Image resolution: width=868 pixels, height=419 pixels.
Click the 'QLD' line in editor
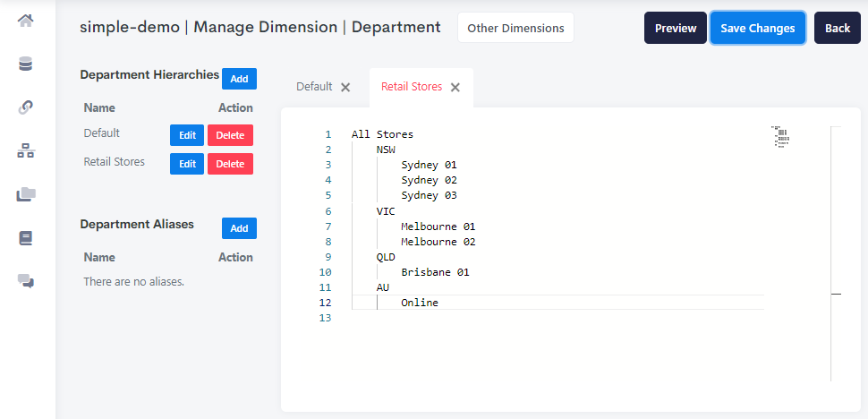386,257
